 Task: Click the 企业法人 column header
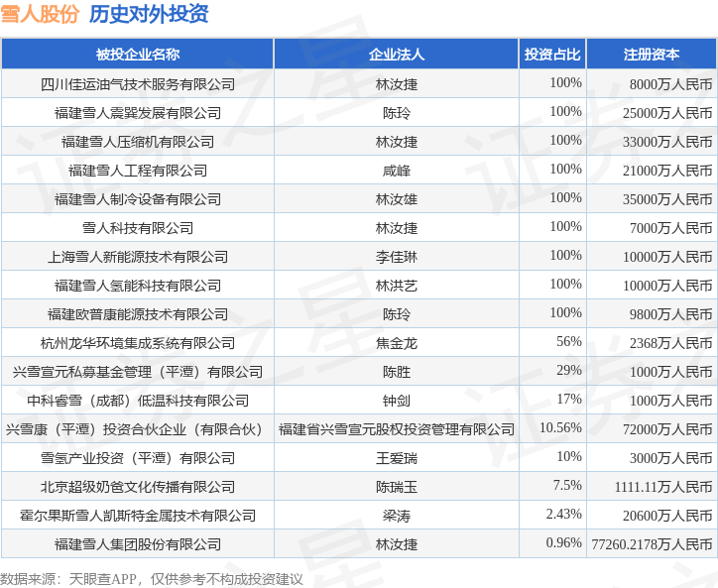[396, 54]
